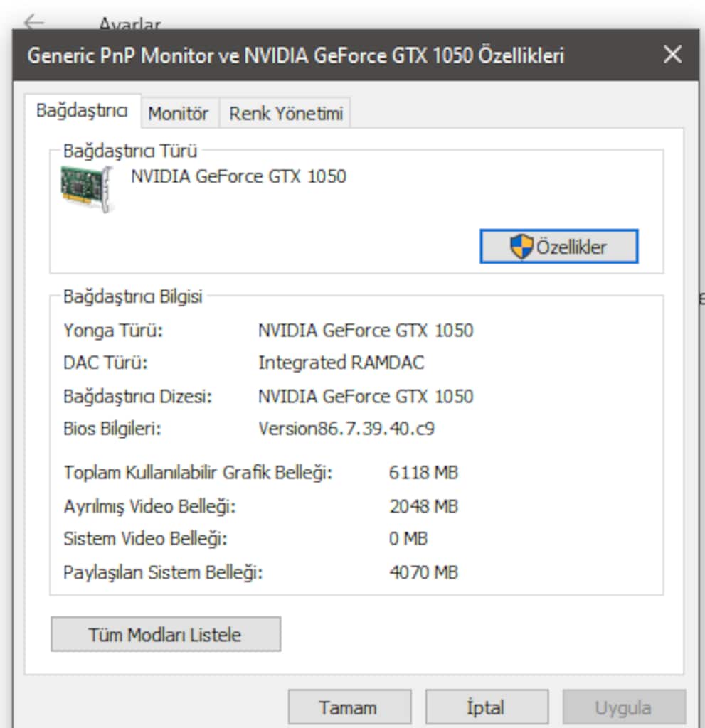Click Toplam Kullanılabilir Grafik Belleği label
The image size is (705, 728).
point(198,473)
